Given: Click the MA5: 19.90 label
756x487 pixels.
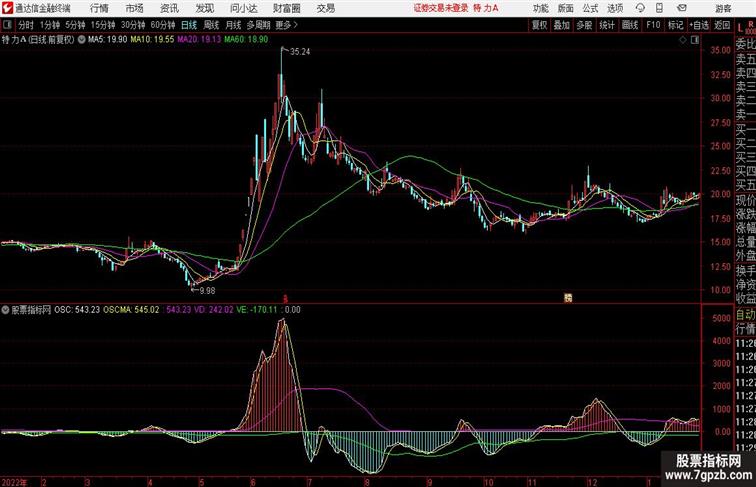Looking at the screenshot, I should pyautogui.click(x=108, y=40).
